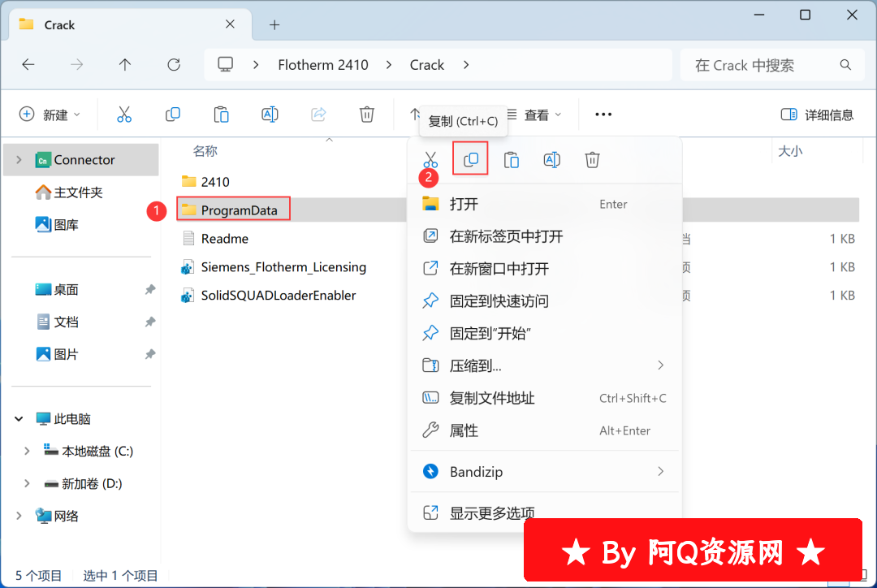Click the Rename icon in the main toolbar
The width and height of the screenshot is (877, 588).
tap(270, 115)
